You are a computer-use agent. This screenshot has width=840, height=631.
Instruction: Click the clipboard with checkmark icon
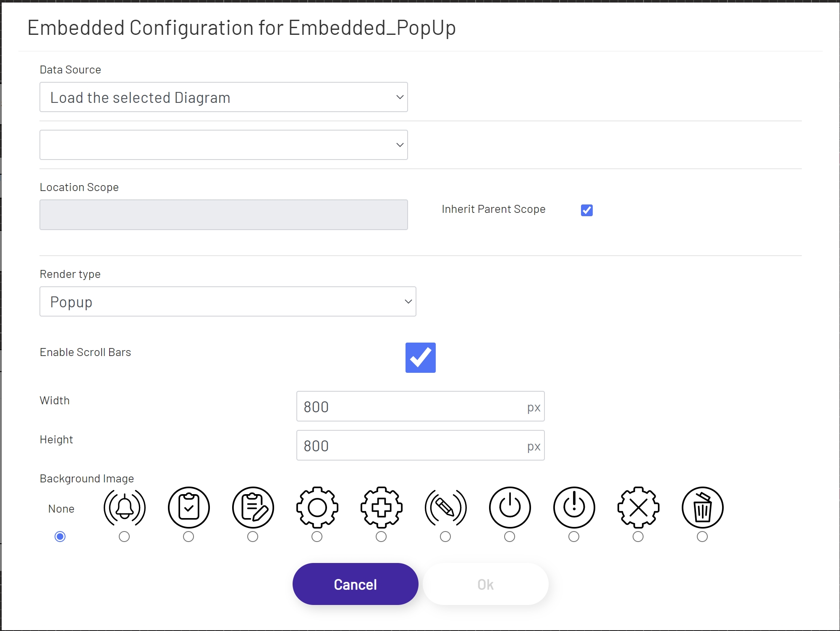click(188, 508)
